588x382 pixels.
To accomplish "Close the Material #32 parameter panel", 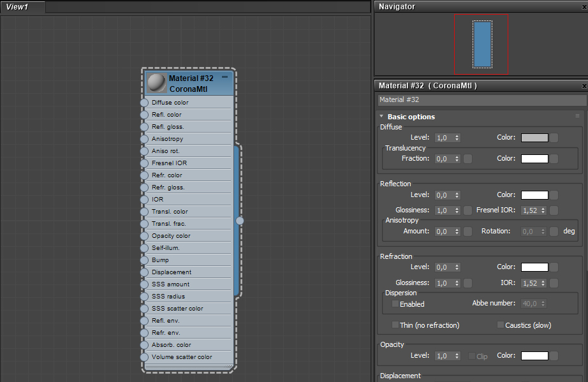I will [584, 86].
